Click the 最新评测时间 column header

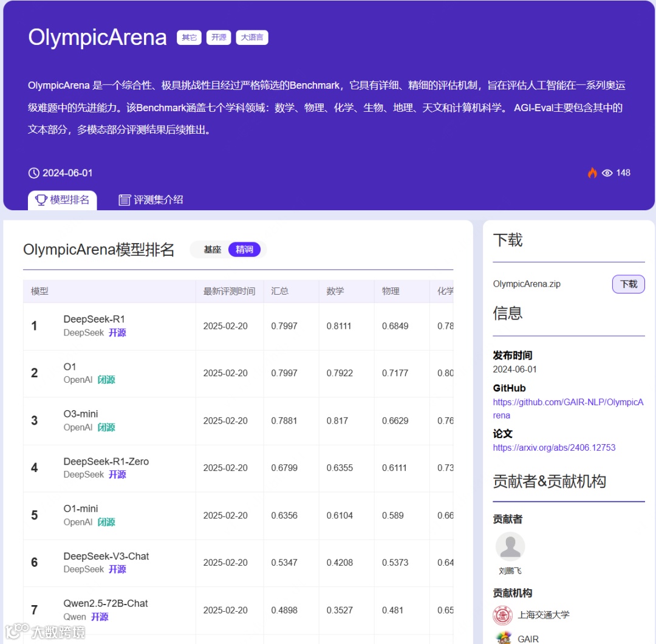point(229,291)
